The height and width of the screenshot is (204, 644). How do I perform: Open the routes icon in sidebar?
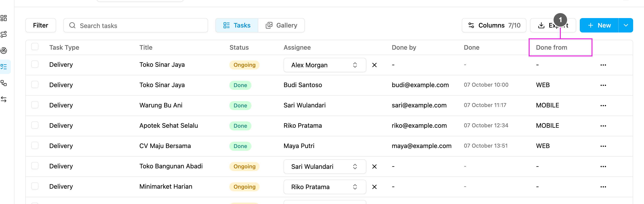pyautogui.click(x=4, y=34)
